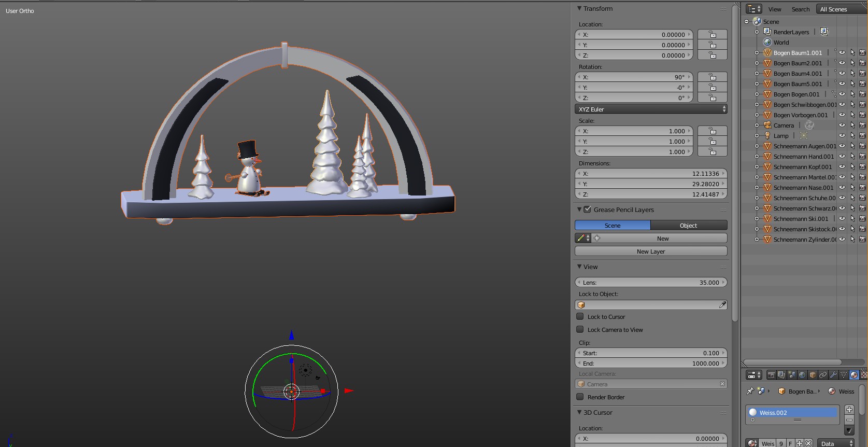The image size is (868, 447).
Task: Open the Object properties tab (cube icon)
Action: (813, 375)
